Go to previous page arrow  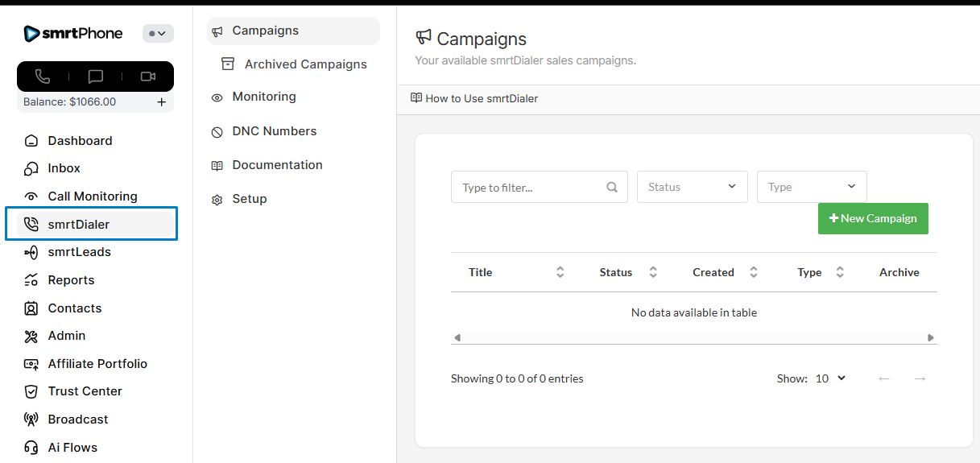(884, 378)
